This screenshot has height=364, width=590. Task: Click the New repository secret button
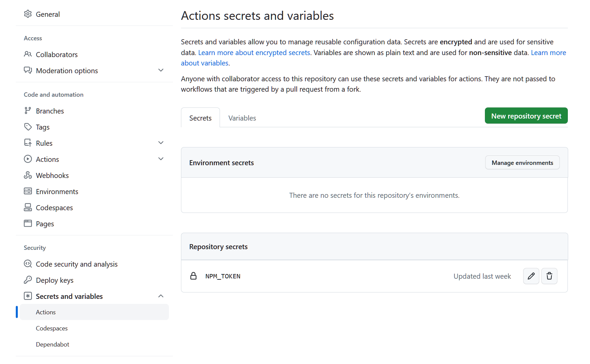526,116
